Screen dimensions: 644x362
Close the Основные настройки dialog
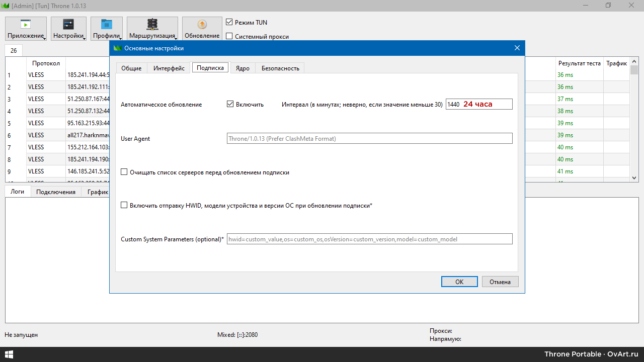517,48
